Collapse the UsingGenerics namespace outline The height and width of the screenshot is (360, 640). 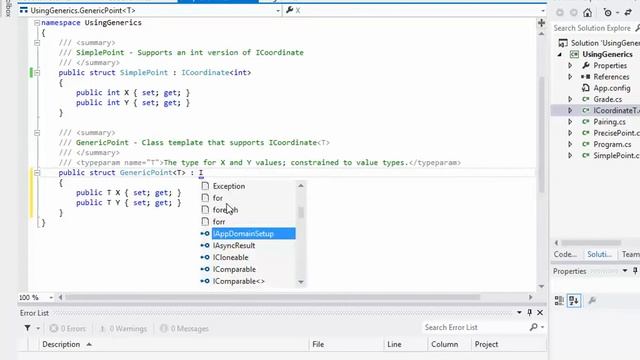pos(37,23)
